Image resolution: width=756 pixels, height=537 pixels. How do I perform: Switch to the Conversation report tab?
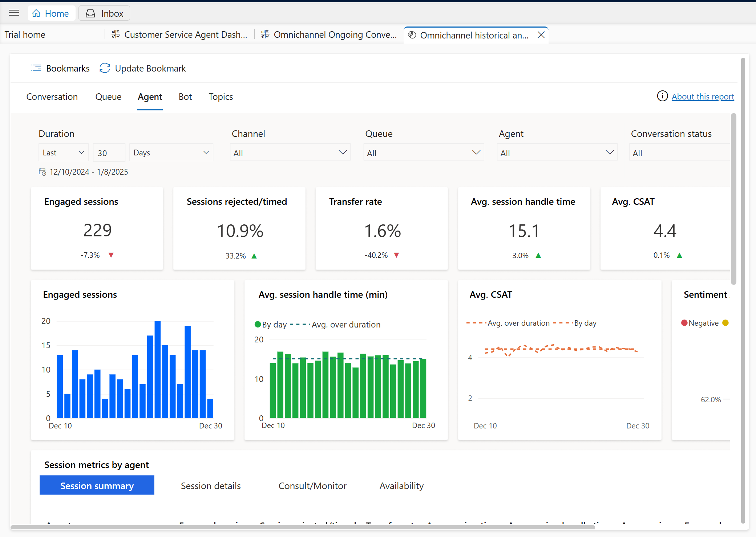(52, 97)
